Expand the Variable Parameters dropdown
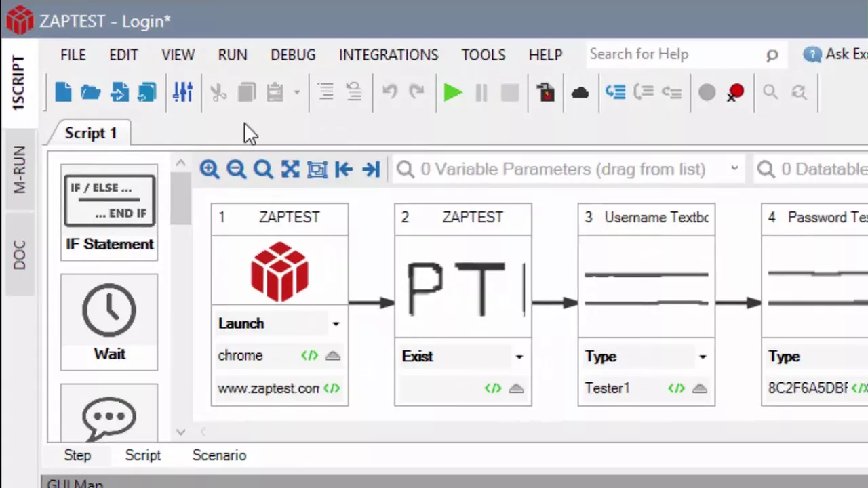This screenshot has height=488, width=868. 734,169
